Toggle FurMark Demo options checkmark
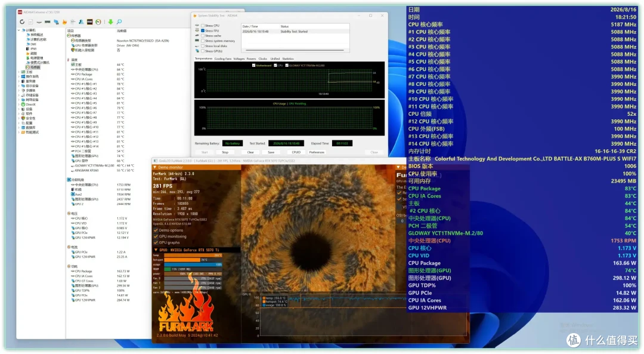Screen dimensions: 644x354 tap(156, 230)
